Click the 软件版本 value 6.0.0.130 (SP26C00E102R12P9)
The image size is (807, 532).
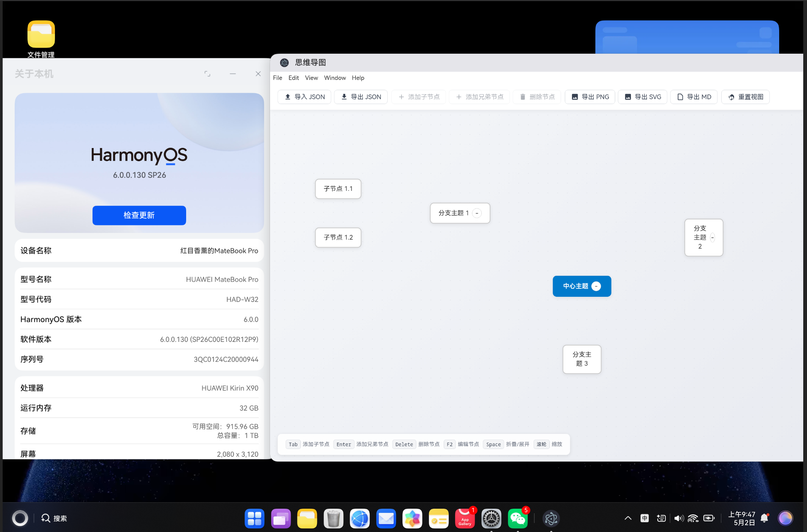pyautogui.click(x=209, y=340)
